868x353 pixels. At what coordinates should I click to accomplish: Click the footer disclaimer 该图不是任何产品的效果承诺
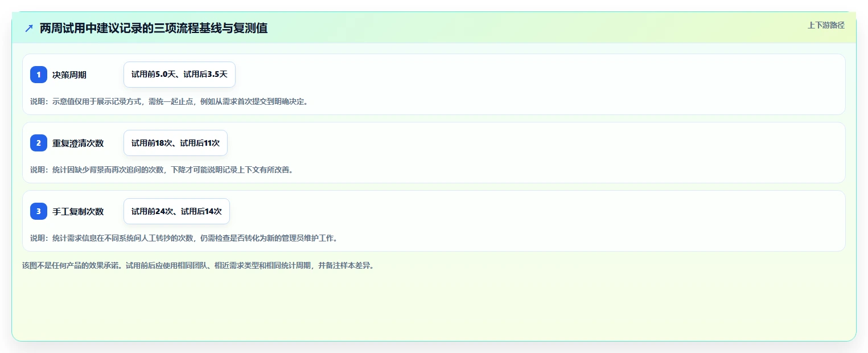(198, 266)
